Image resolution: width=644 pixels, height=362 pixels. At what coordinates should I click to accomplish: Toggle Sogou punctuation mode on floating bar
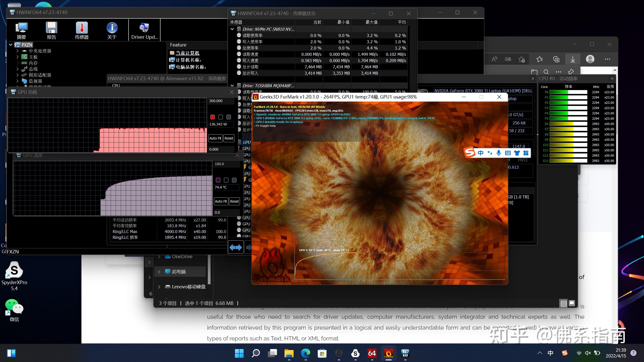pos(490,153)
